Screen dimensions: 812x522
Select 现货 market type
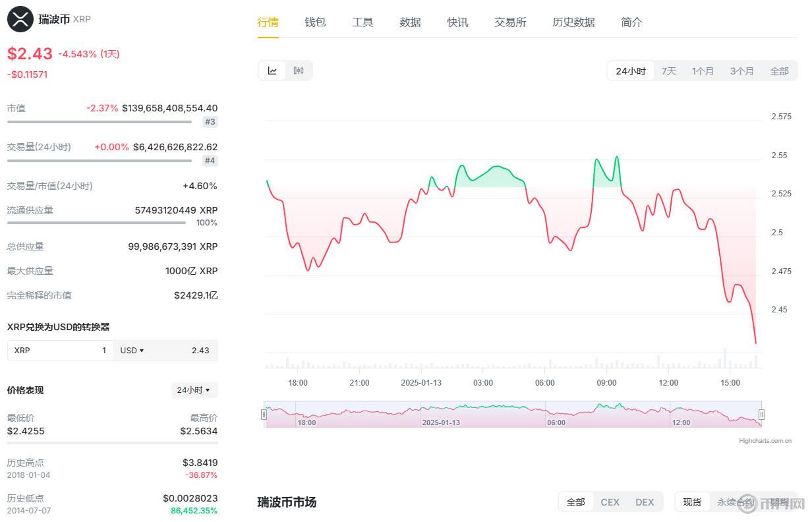[x=692, y=502]
